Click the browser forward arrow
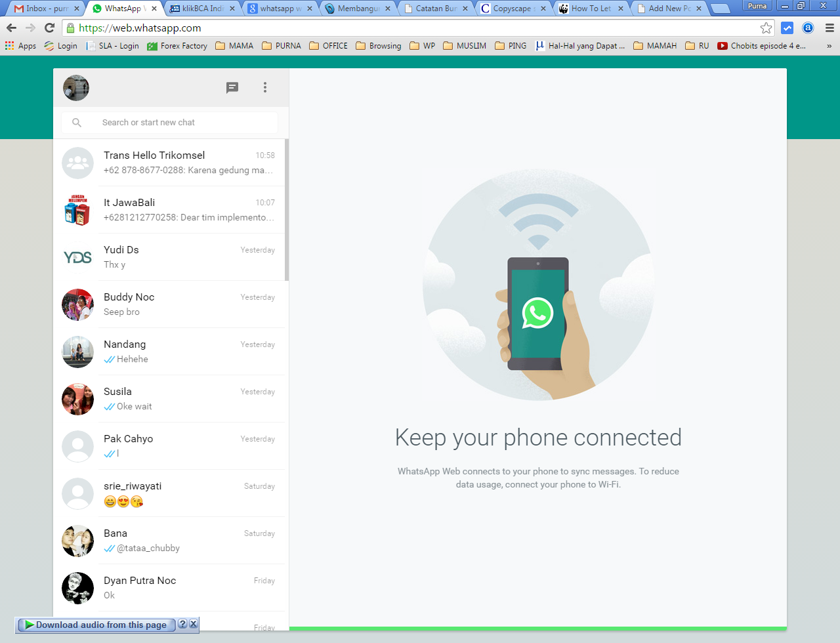 pos(30,28)
